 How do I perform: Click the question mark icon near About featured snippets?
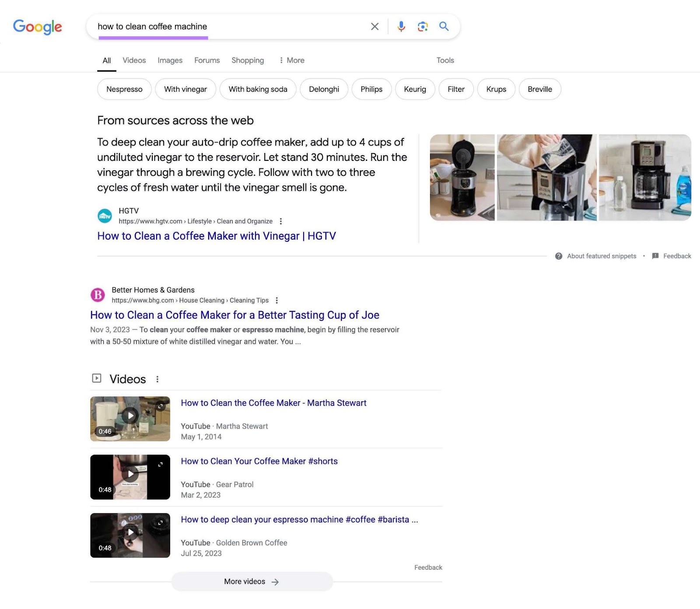(x=559, y=256)
